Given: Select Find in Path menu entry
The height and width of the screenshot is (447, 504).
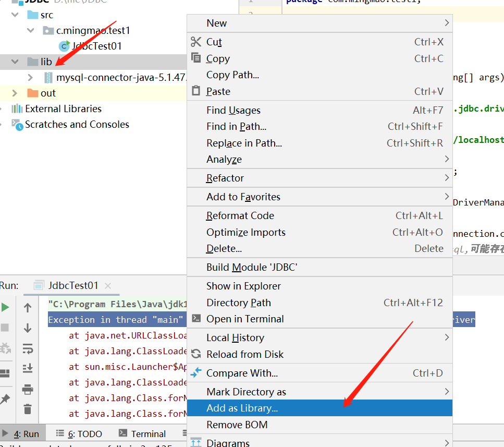Looking at the screenshot, I should (x=319, y=126).
